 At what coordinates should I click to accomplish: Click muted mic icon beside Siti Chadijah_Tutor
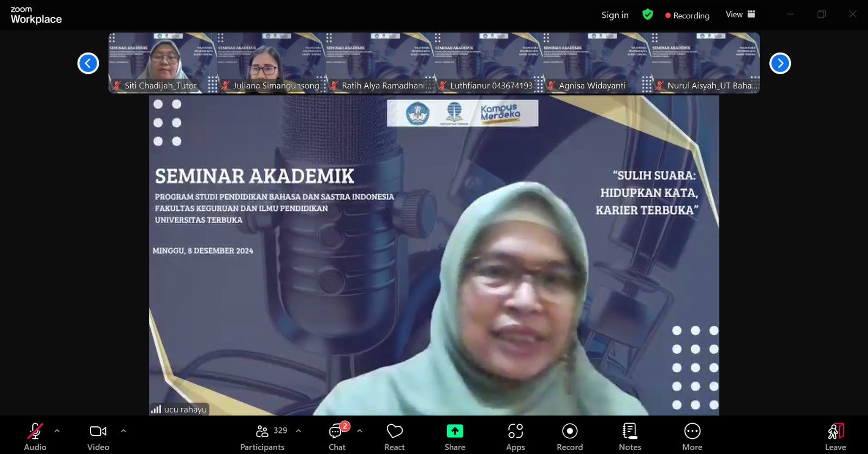click(117, 85)
